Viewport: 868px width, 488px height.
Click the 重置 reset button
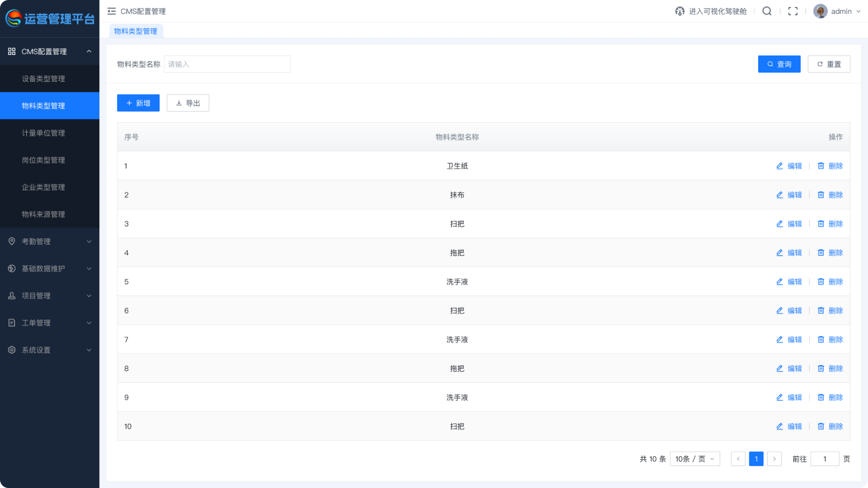click(x=829, y=64)
